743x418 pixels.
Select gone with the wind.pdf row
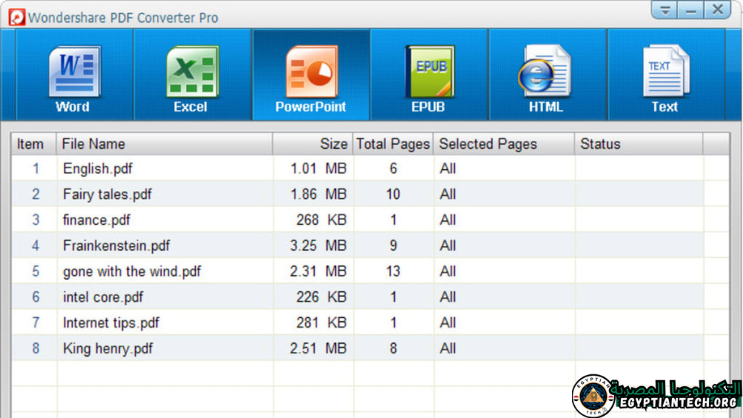pyautogui.click(x=131, y=272)
